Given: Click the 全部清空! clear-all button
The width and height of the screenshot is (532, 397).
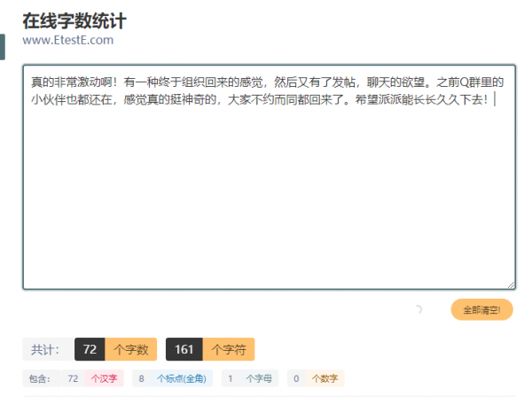Looking at the screenshot, I should point(481,309).
